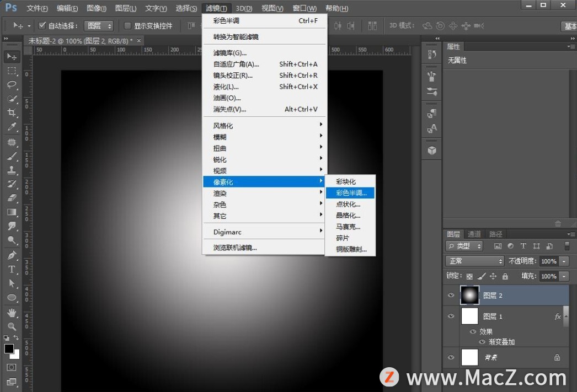Screen dimensions: 577x392
Task: Select the Horizontal Type tool
Action: pos(12,269)
